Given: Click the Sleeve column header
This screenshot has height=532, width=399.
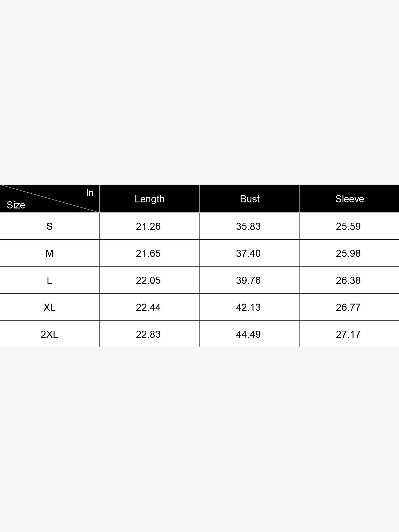Looking at the screenshot, I should click(x=349, y=199).
